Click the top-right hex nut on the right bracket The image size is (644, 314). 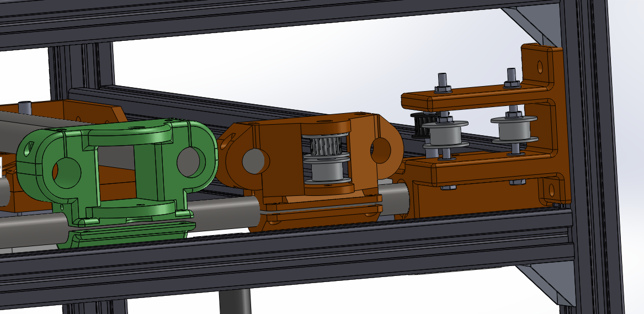512,84
